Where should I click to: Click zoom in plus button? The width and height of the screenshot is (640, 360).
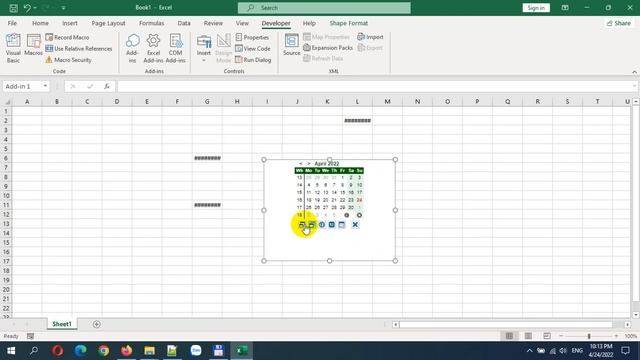[616, 336]
